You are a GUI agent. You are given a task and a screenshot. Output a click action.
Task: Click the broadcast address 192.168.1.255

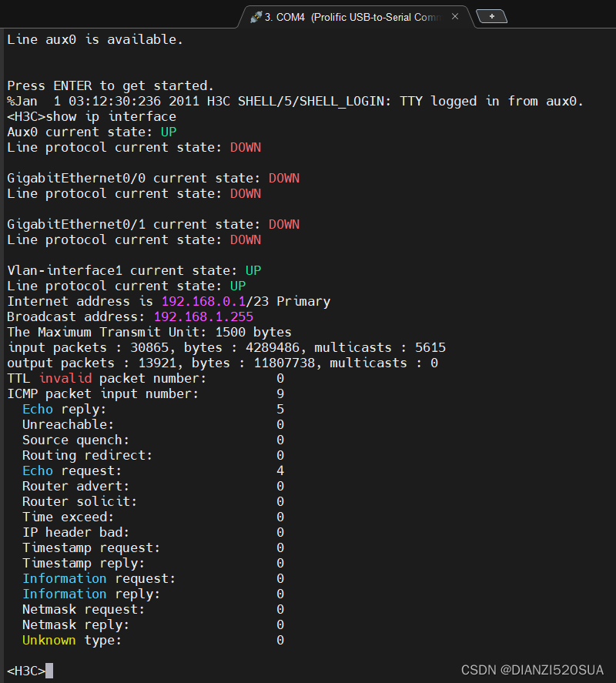[203, 316]
